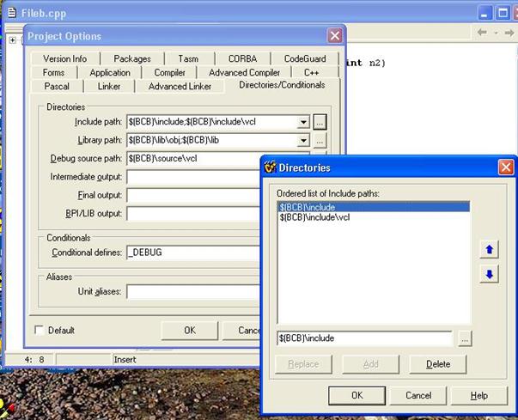Navigate back arrow in editor toolbar
Image resolution: width=518 pixels, height=420 pixels.
482,33
